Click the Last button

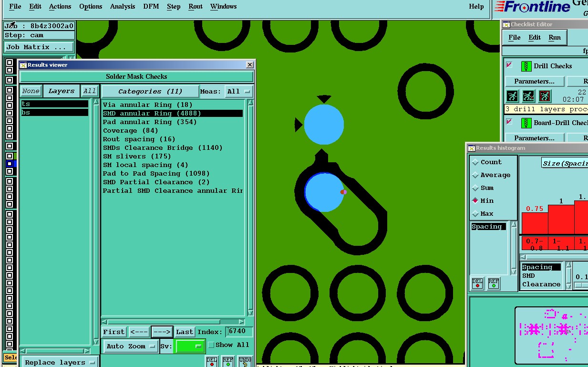point(185,332)
